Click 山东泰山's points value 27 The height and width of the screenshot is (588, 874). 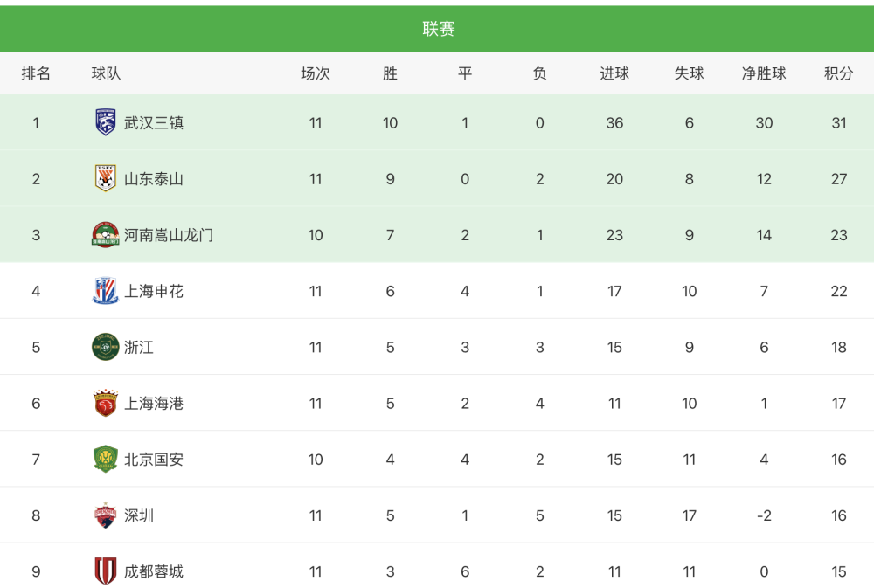tap(839, 179)
